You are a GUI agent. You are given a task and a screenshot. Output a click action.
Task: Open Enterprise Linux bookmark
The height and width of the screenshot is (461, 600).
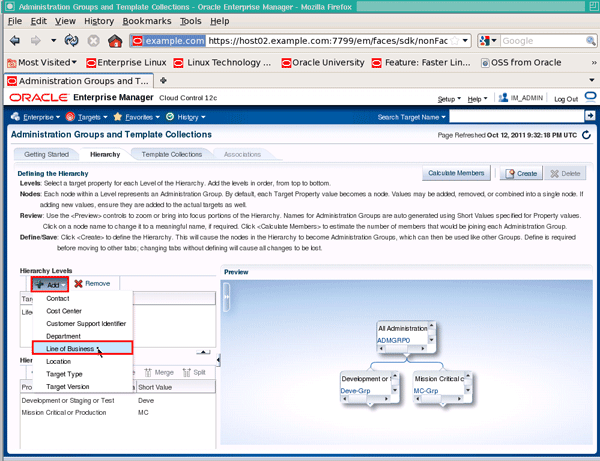[x=127, y=62]
